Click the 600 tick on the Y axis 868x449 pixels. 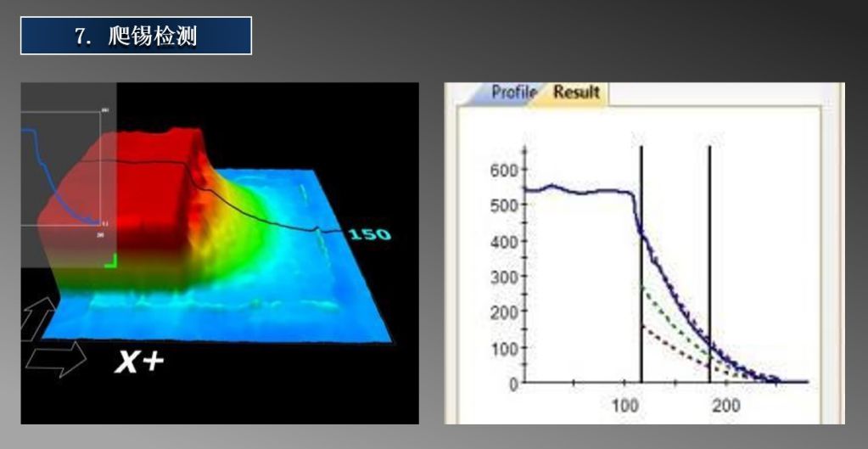(507, 171)
